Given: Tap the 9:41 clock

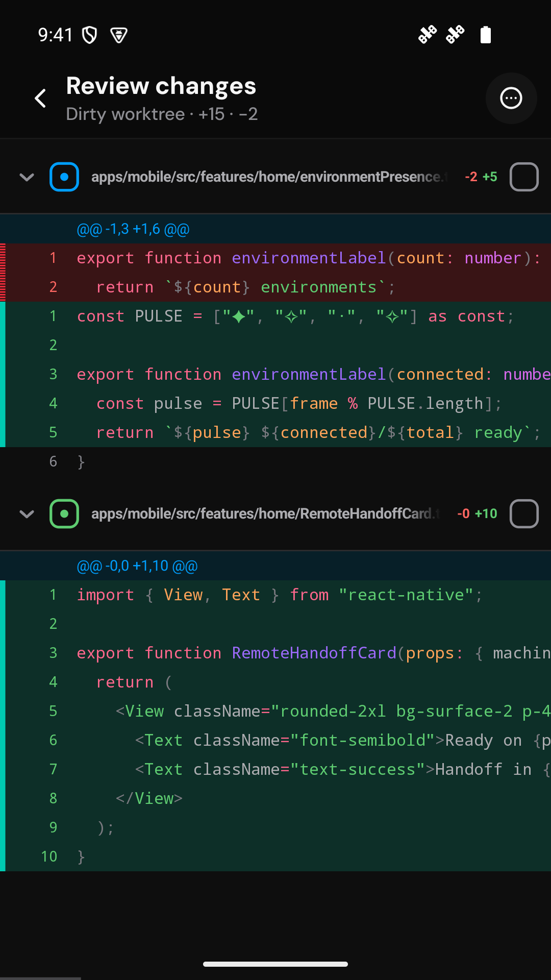Looking at the screenshot, I should coord(56,35).
